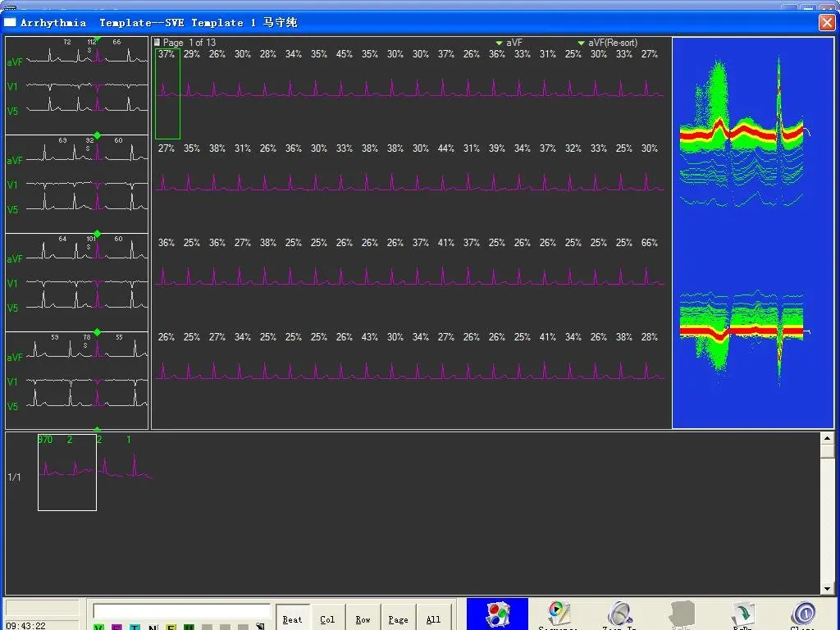Select the template thumbnail labeled 970
The image size is (840, 630).
66,472
